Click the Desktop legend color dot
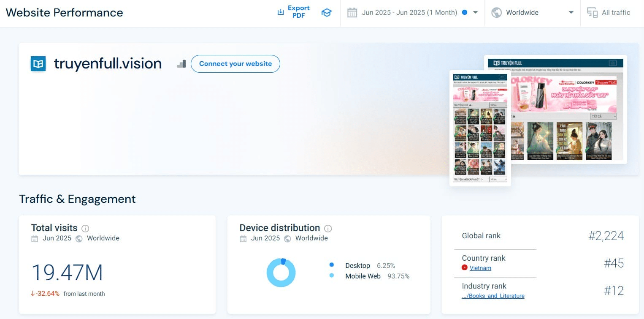Viewport: 644px width, 319px height. point(332,265)
